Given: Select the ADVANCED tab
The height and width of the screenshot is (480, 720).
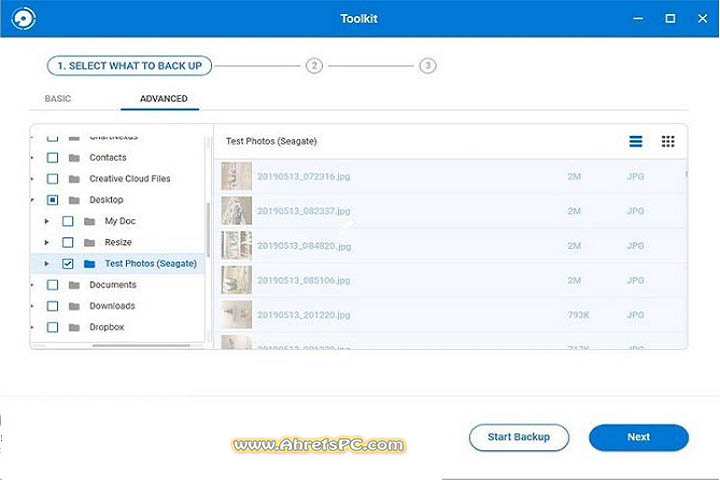Looking at the screenshot, I should tap(163, 99).
